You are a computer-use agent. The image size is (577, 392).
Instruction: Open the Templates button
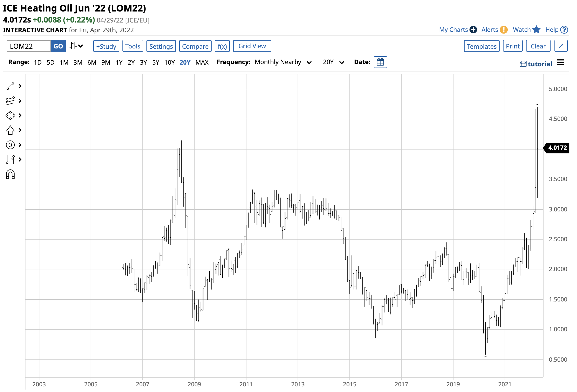pos(482,46)
